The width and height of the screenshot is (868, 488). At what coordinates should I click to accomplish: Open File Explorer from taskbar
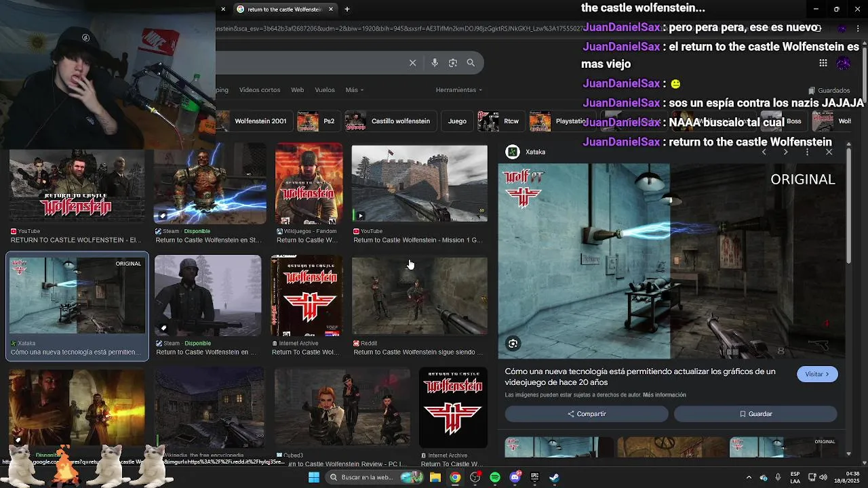(x=435, y=477)
